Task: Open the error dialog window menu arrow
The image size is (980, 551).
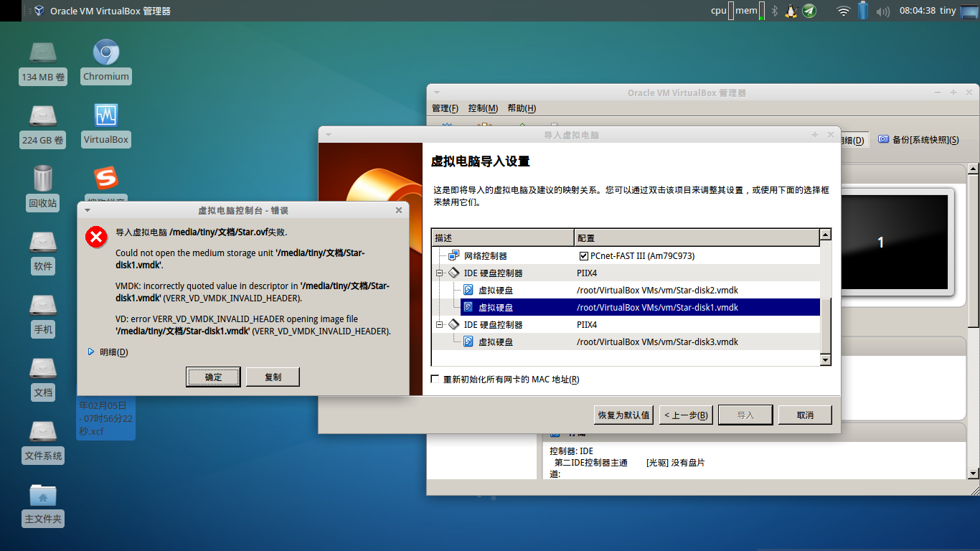Action: [x=87, y=210]
